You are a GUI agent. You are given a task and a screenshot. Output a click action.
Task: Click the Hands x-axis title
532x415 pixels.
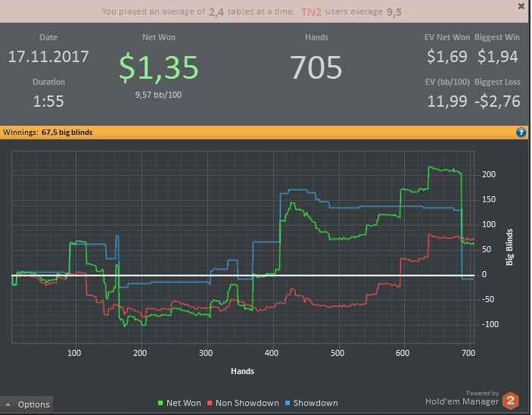[242, 371]
